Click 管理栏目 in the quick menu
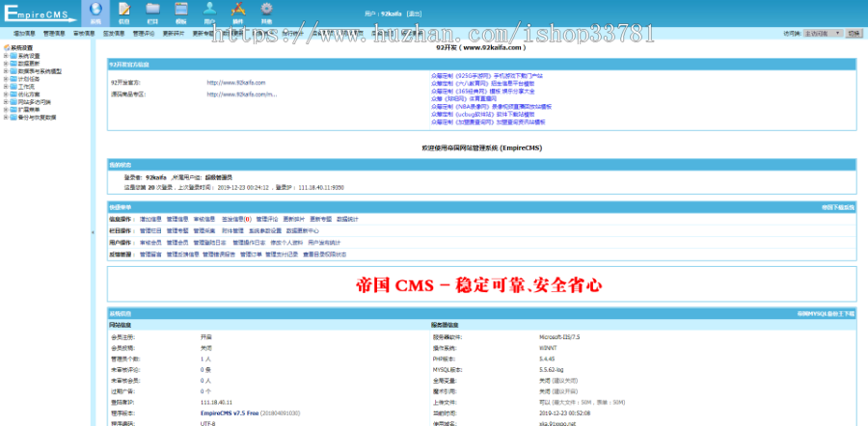Screen dimensions: 868x426 coord(150,230)
